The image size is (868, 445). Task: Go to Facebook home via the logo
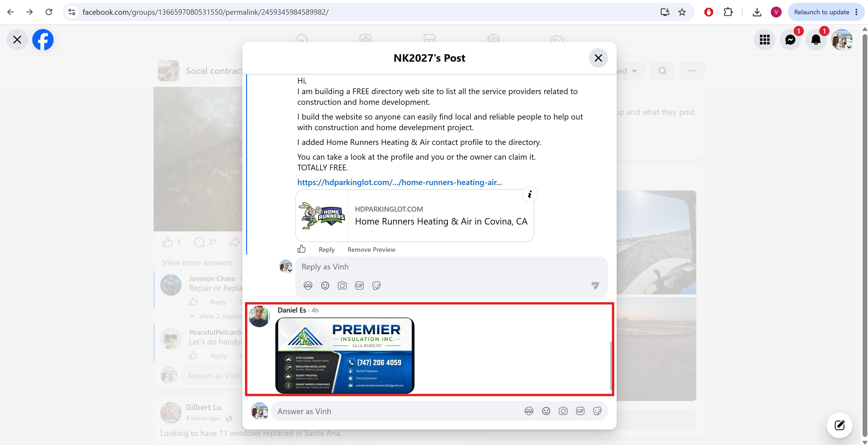(x=43, y=40)
